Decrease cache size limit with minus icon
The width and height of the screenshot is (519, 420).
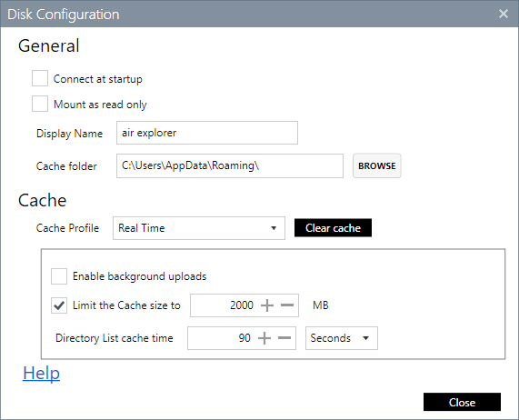tap(287, 305)
